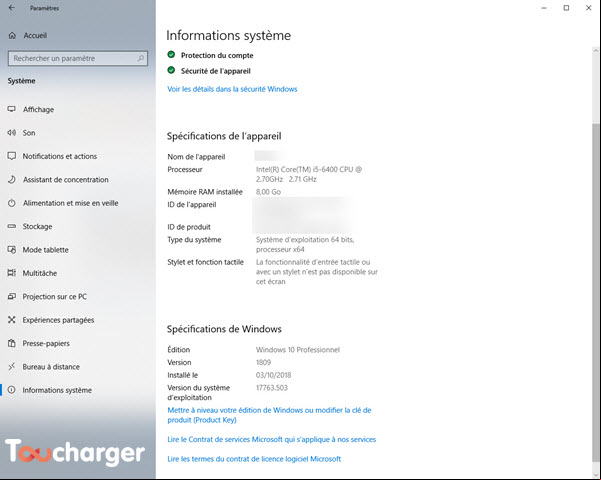Click the Sécurité de l'appareil label
601x480 pixels.
pyautogui.click(x=216, y=71)
